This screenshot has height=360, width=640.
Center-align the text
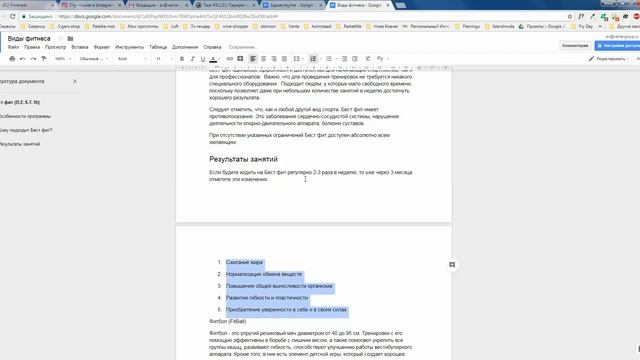pyautogui.click(x=264, y=59)
